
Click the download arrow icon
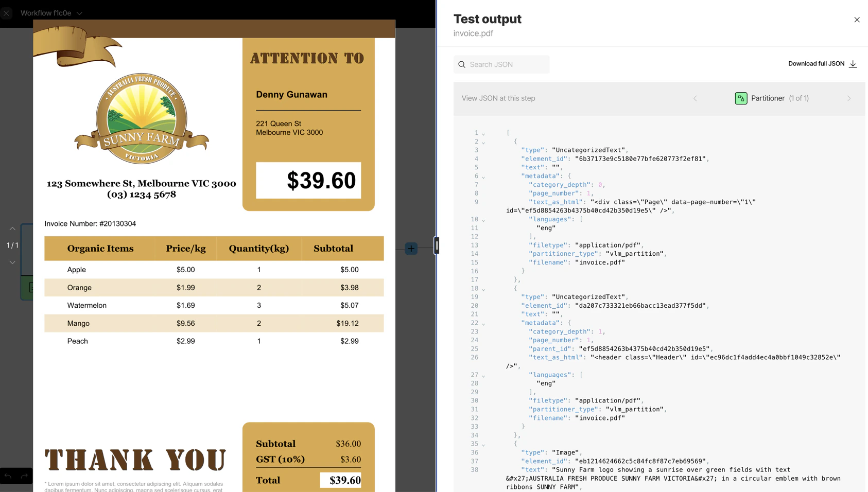(853, 64)
